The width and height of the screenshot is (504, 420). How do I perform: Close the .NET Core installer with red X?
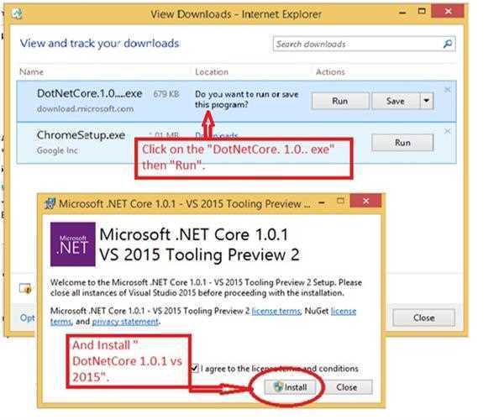[365, 202]
